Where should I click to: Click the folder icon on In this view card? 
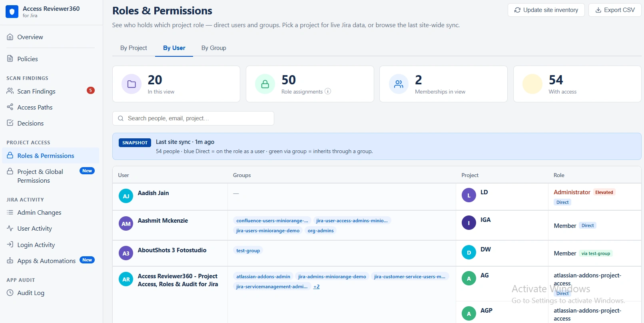(x=132, y=84)
